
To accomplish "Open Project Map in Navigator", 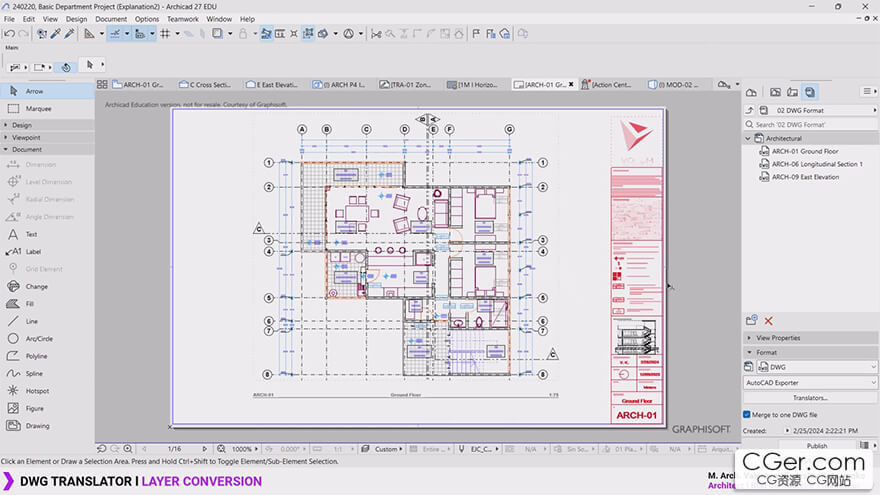I will tap(751, 91).
